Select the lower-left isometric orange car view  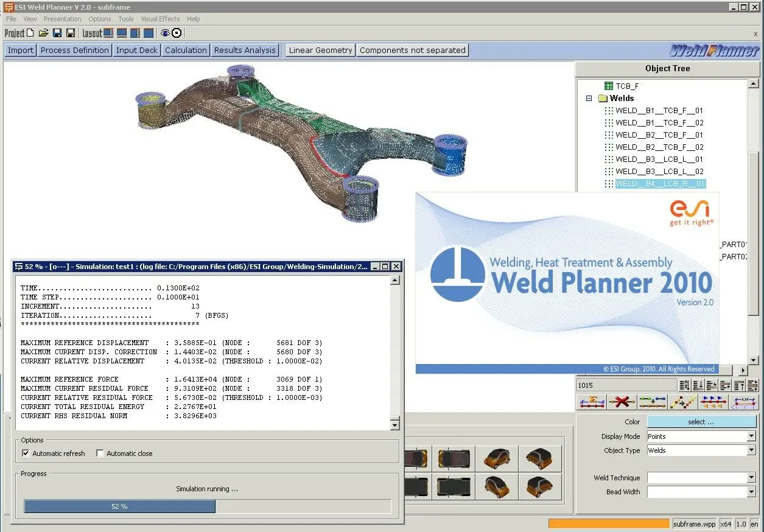click(496, 486)
